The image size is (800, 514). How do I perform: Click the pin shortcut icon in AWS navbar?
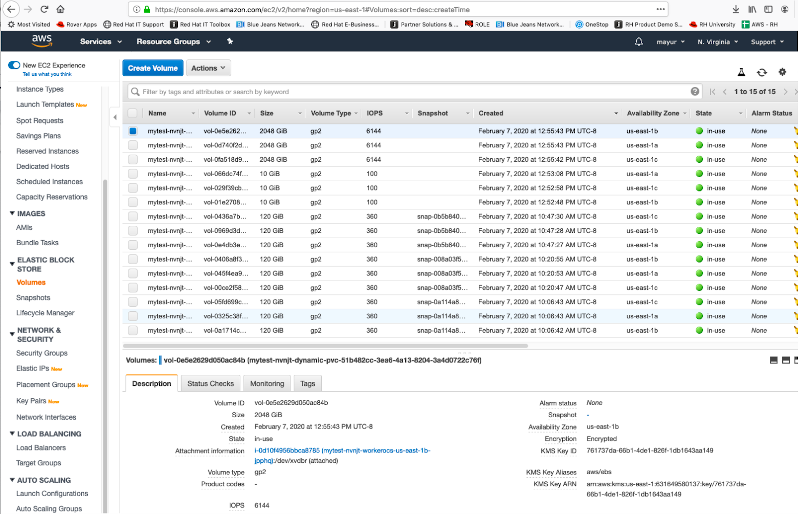coord(230,41)
